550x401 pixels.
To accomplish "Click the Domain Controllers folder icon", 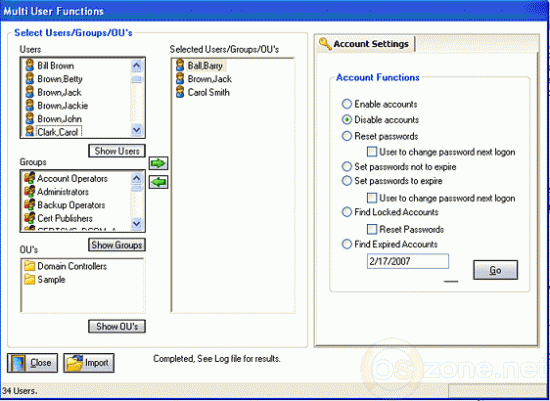I will click(30, 266).
